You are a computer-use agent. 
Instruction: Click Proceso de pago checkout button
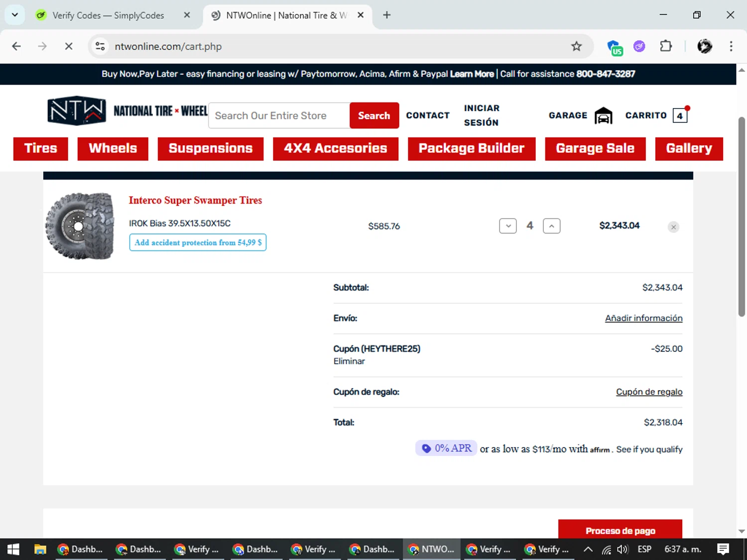(x=620, y=530)
